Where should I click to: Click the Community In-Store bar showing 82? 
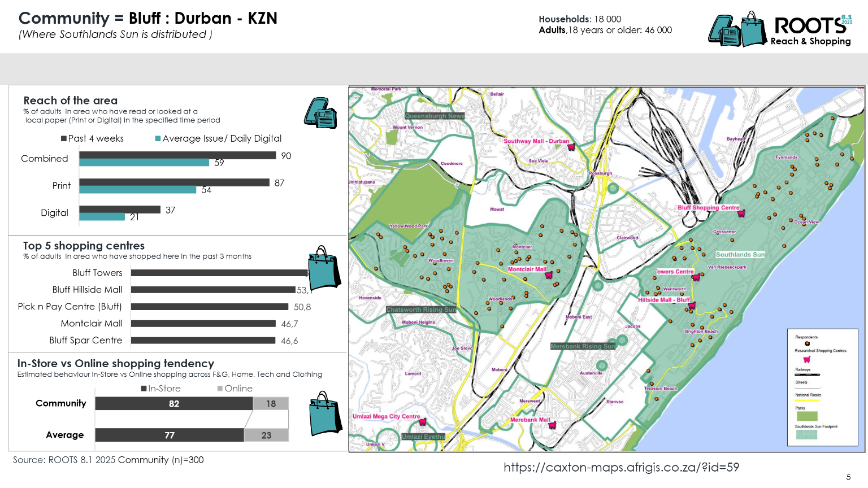click(x=173, y=404)
